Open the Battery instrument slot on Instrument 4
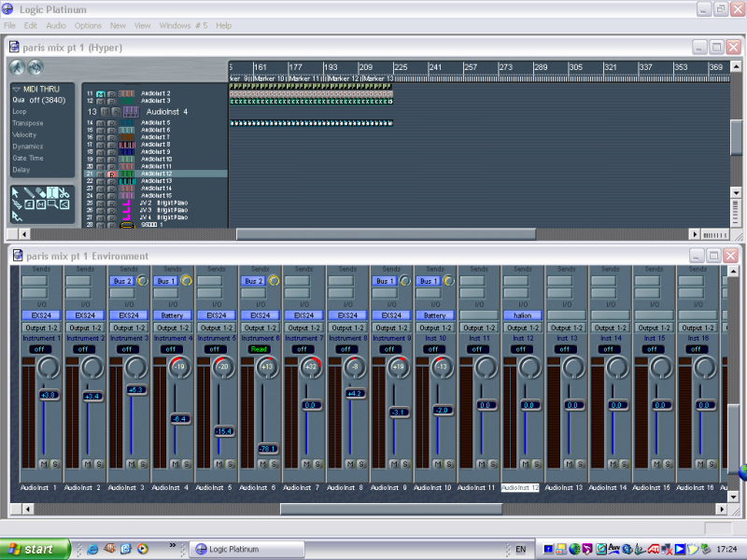747x560 pixels. coord(172,315)
